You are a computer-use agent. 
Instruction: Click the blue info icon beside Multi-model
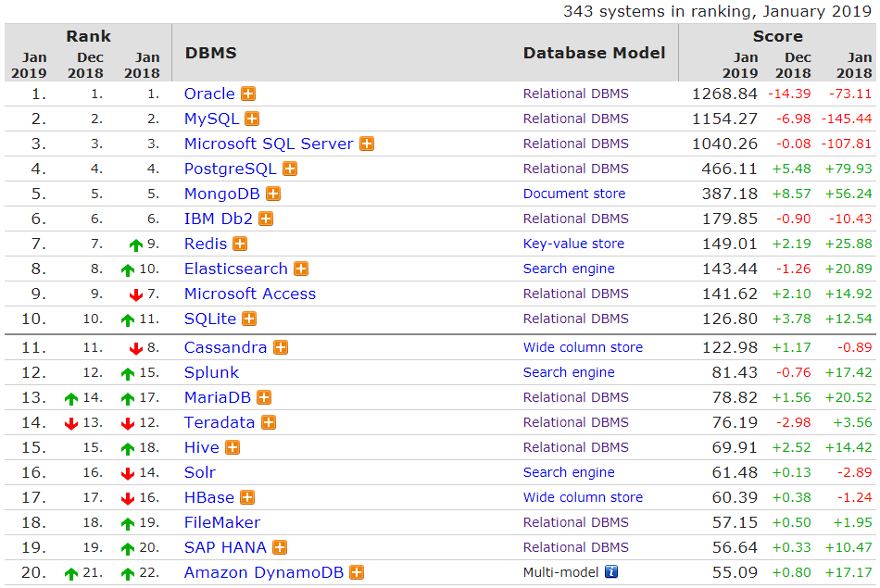tap(611, 572)
